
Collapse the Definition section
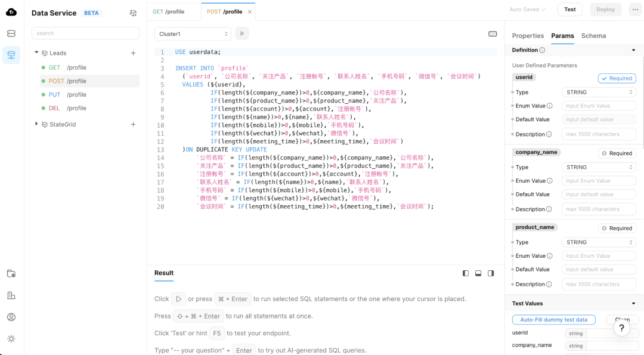point(633,50)
